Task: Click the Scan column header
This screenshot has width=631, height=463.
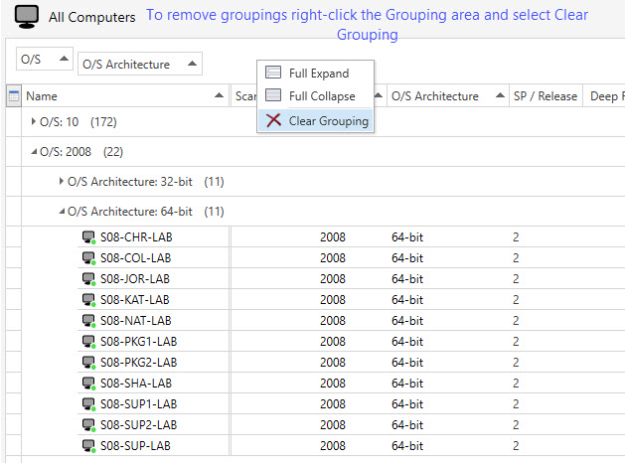Action: [244, 96]
